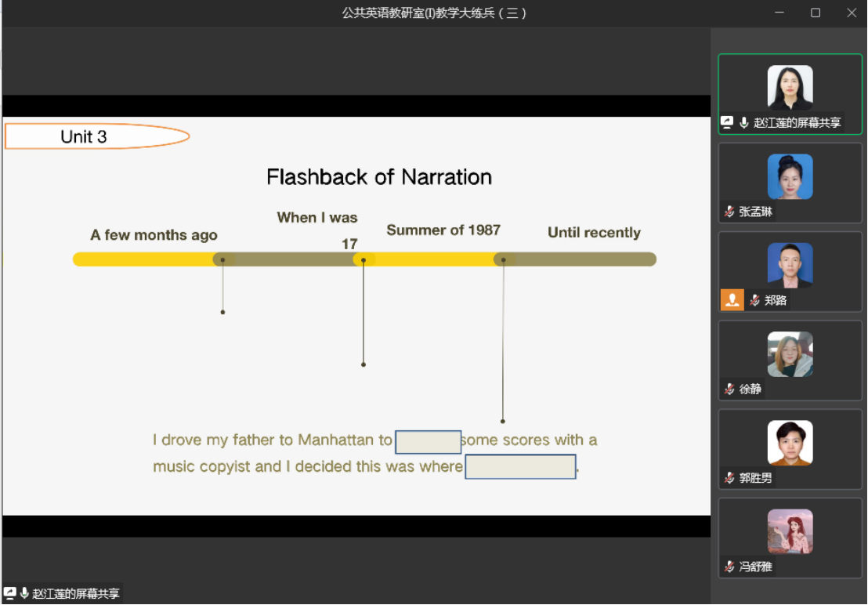Select 冯舒雅's cartoon avatar thumbnail

790,531
